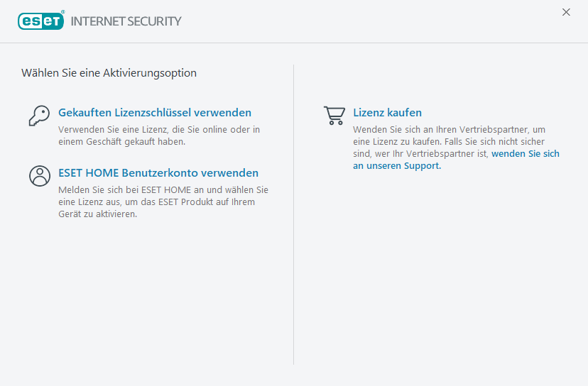Open "Gekauften Lizenzschlüssel verwenden"

(155, 113)
